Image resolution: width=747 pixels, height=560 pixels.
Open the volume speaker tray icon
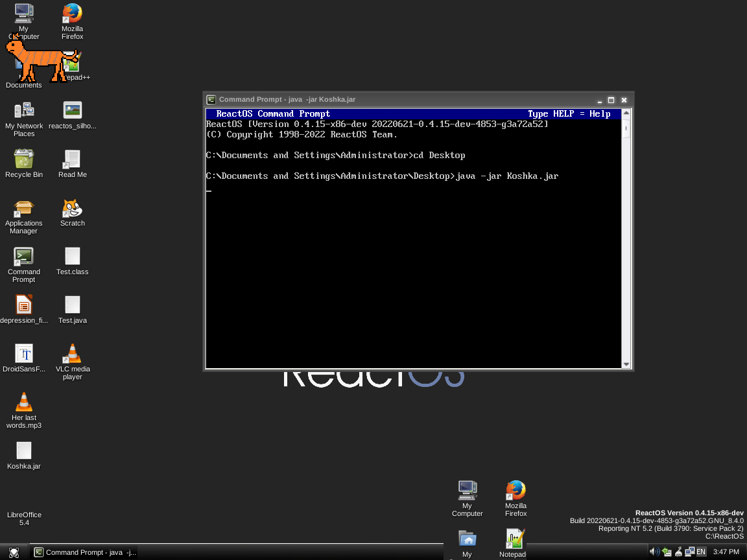coord(654,552)
